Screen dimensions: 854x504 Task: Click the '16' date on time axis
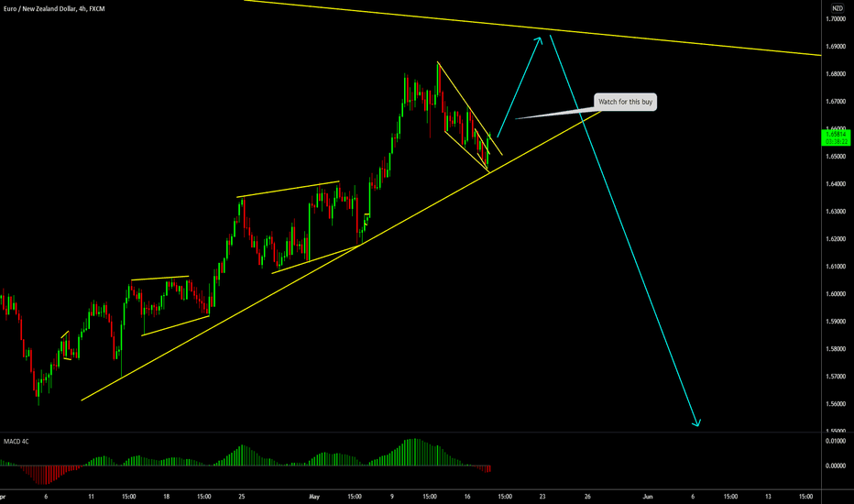pyautogui.click(x=467, y=497)
